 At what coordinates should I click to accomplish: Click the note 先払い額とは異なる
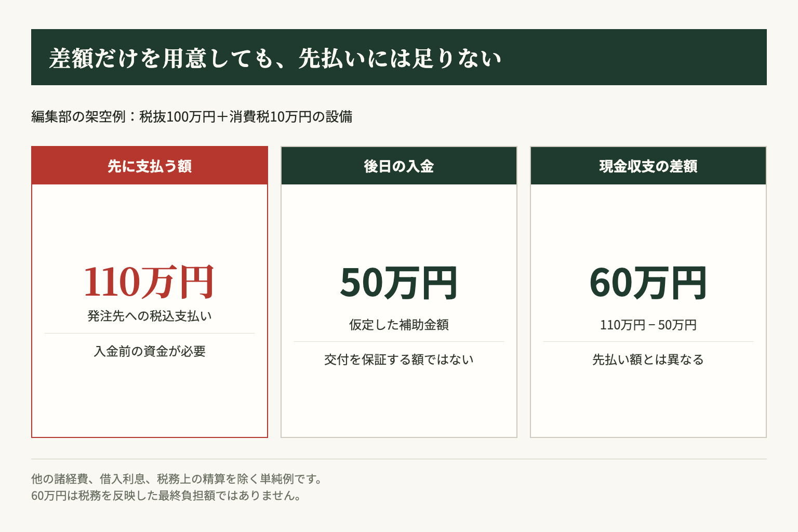(x=648, y=360)
